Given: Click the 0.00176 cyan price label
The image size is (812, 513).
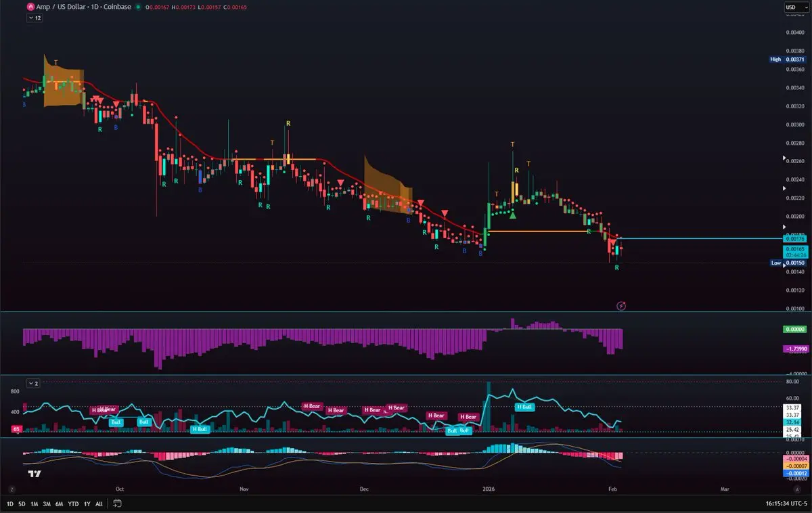Looking at the screenshot, I should [x=794, y=239].
